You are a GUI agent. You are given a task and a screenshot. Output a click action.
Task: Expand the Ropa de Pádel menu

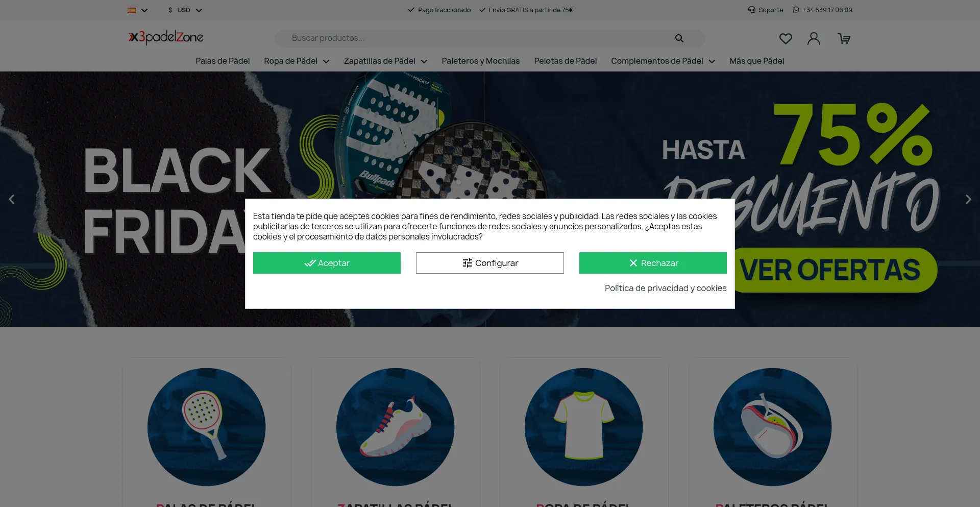point(296,61)
